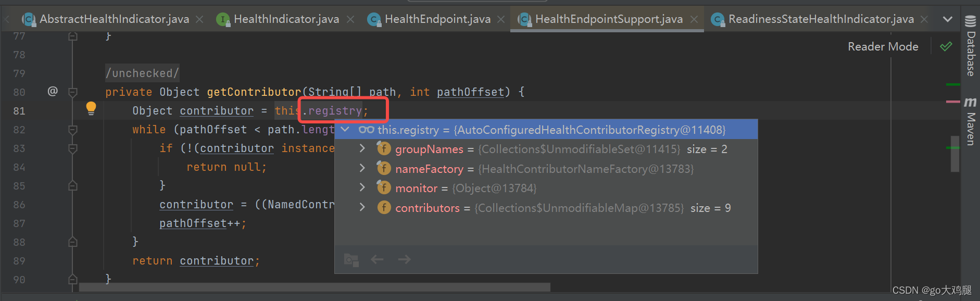Click return null statement on line 84
Viewport: 980px width, 301px height.
pos(227,167)
